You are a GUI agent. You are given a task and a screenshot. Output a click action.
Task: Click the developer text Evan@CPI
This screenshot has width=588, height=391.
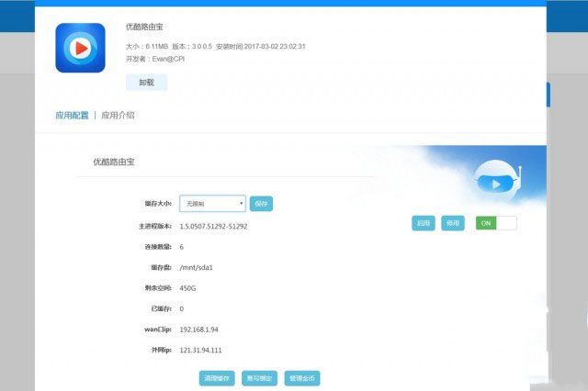pos(168,59)
